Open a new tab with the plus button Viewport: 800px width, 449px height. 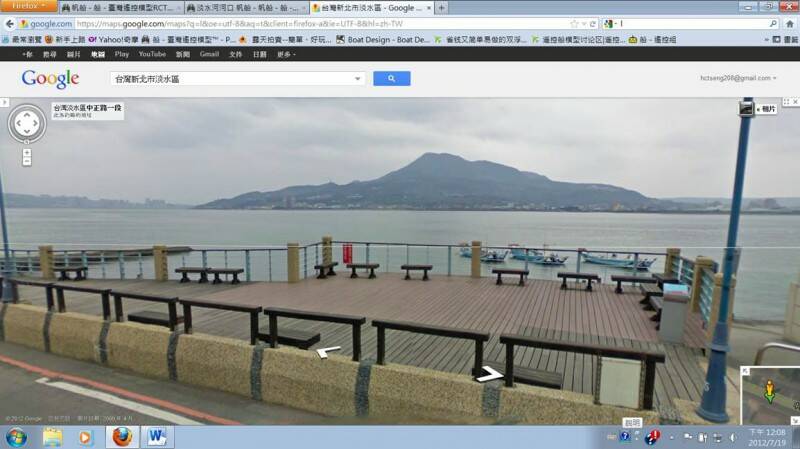tap(441, 8)
